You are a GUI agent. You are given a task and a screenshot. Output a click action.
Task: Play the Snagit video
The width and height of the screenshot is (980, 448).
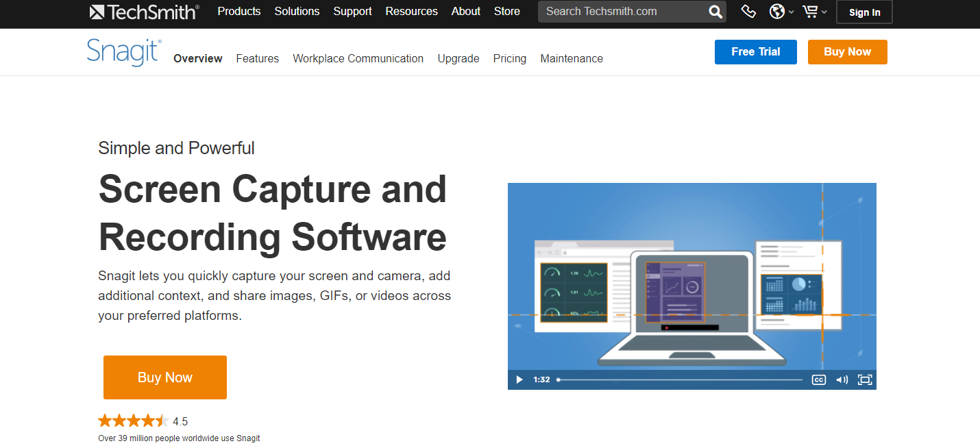[519, 379]
